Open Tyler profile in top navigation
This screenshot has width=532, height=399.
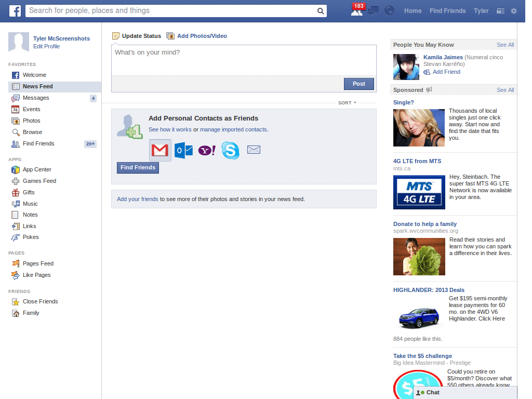click(x=481, y=11)
